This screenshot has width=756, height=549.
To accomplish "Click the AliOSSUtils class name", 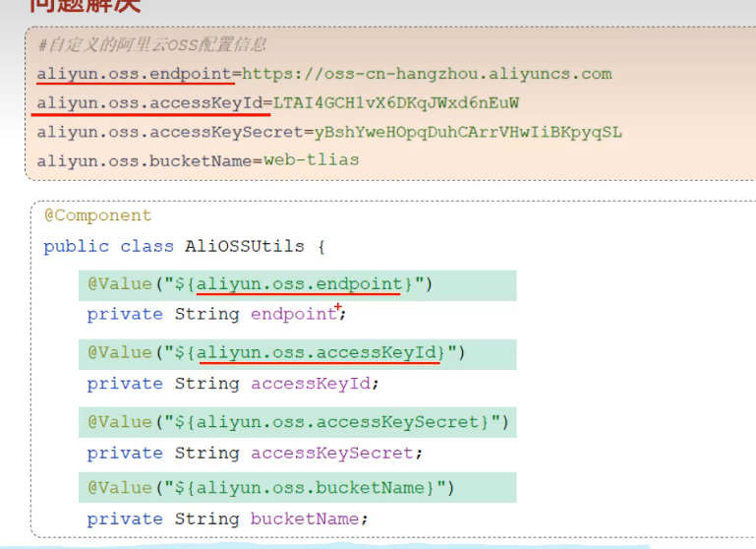I will 245,246.
